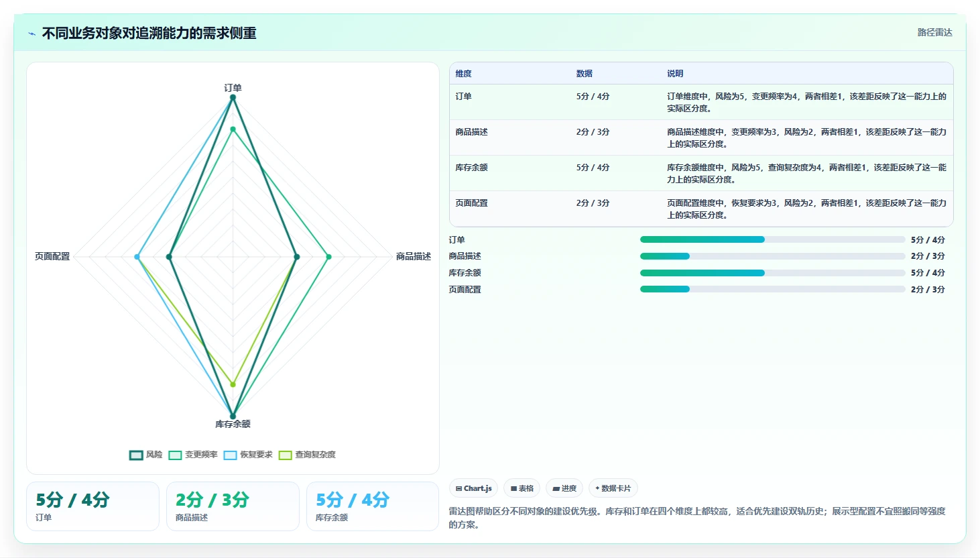Viewport: 980px width, 558px height.
Task: Click the 库存余额 progress bar
Action: tap(772, 273)
